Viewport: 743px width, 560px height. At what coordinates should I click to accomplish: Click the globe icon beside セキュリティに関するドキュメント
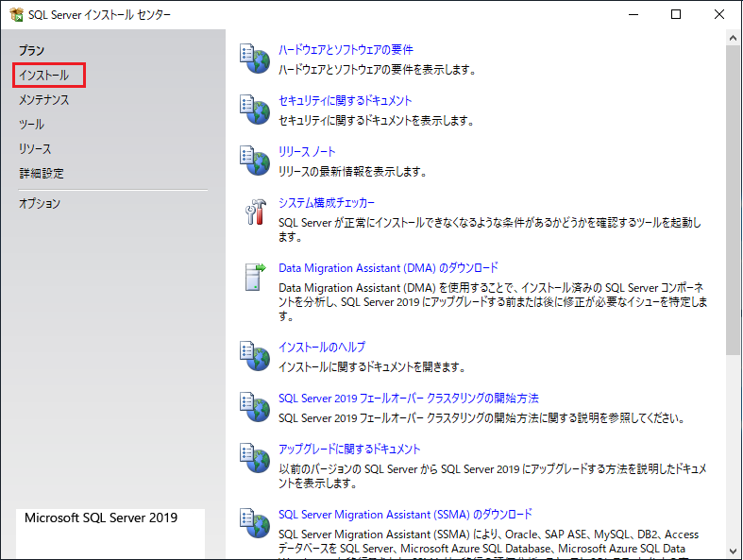coord(255,110)
